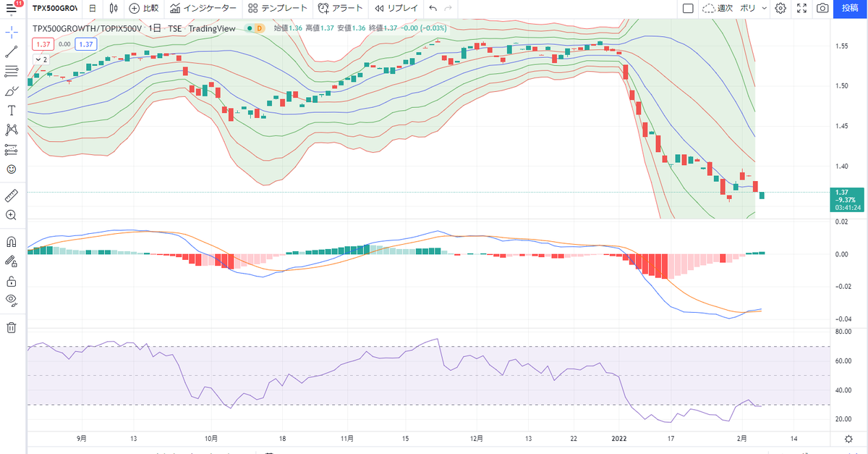Open the emoji icons tool
Image resolution: width=868 pixels, height=454 pixels.
click(11, 169)
